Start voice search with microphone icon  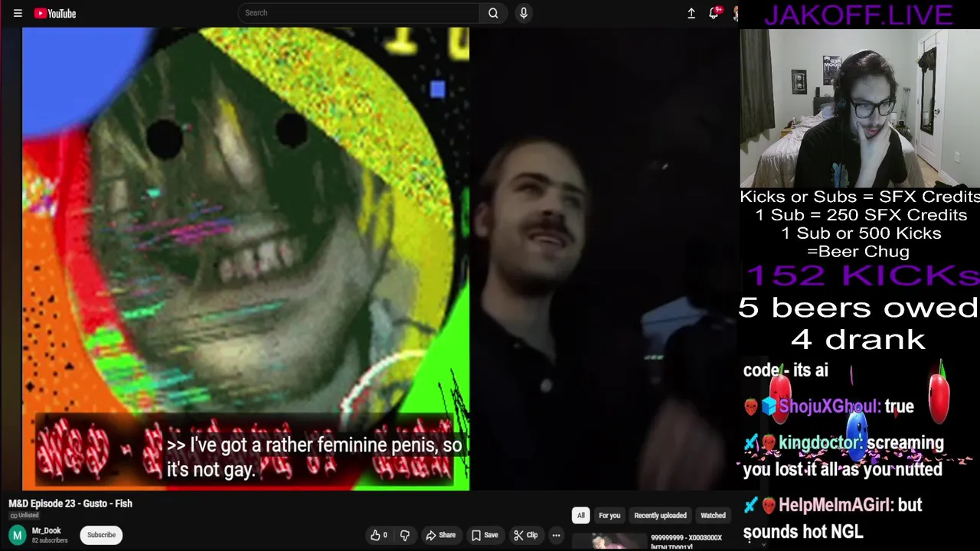pyautogui.click(x=524, y=13)
